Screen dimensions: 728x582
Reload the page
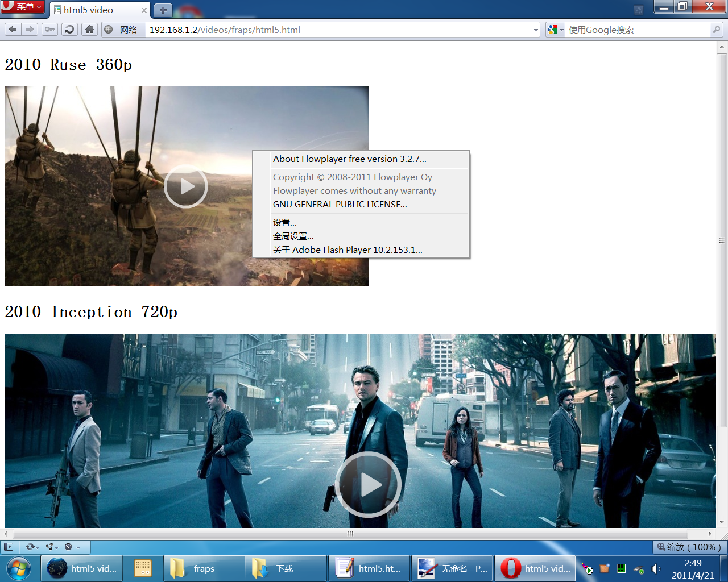pos(69,30)
